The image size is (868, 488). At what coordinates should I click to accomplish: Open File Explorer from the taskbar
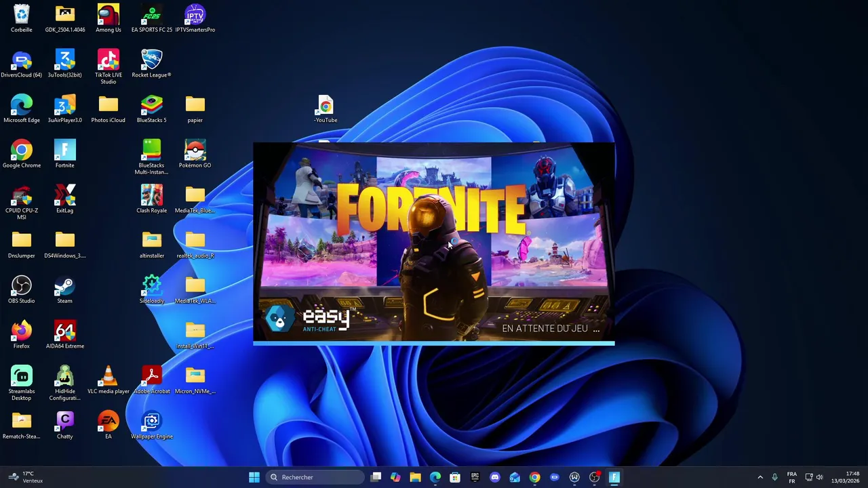click(415, 477)
